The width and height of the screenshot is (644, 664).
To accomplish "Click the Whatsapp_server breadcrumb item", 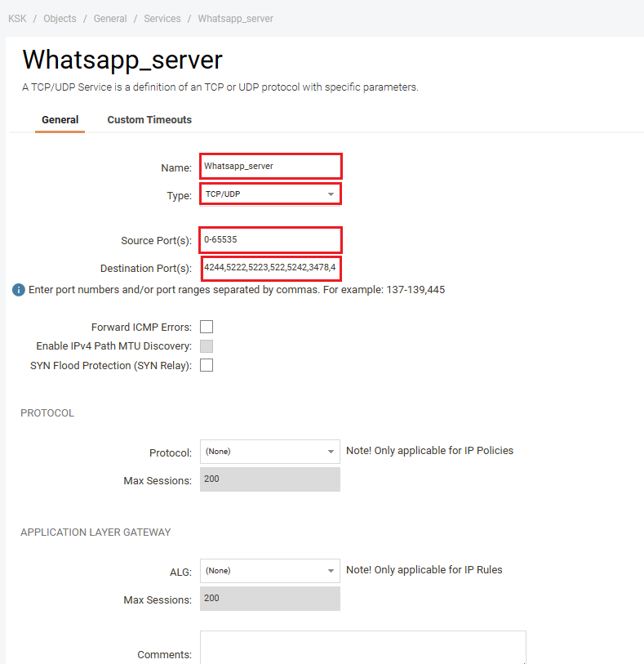I will (x=236, y=19).
